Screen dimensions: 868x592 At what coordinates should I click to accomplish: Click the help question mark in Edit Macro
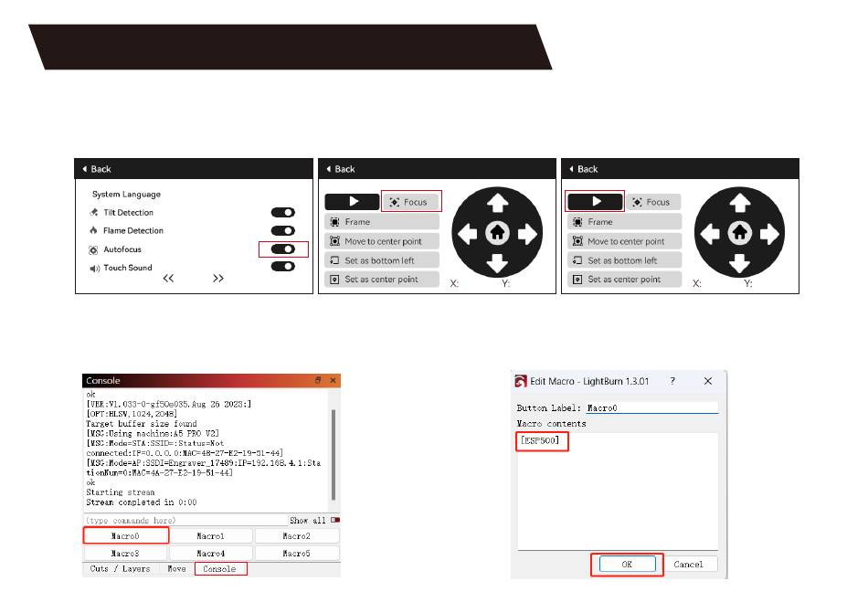click(x=675, y=381)
